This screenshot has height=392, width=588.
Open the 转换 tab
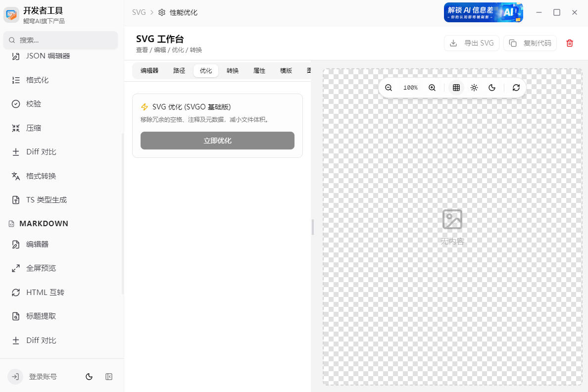[232, 70]
